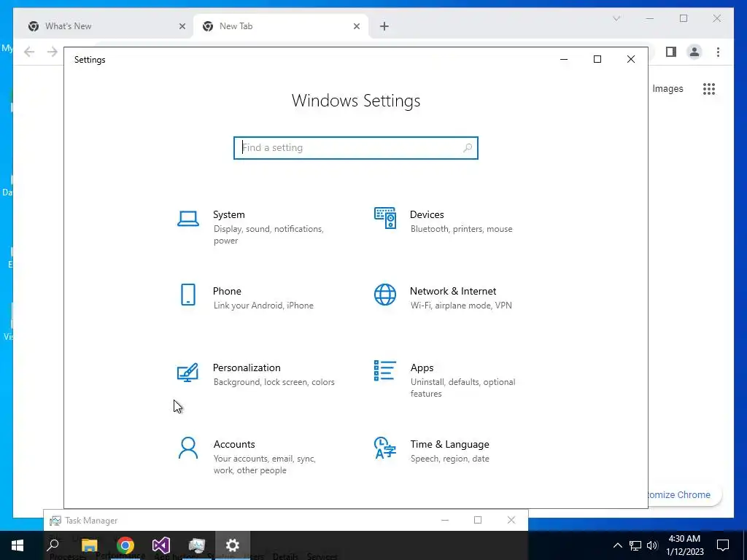Open the System settings laptop icon
The width and height of the screenshot is (747, 560).
click(188, 219)
